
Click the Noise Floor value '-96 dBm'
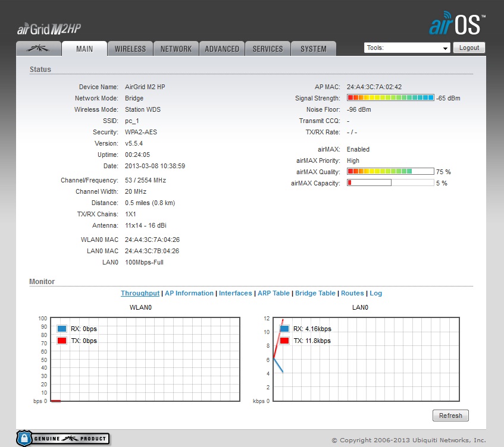coord(359,109)
